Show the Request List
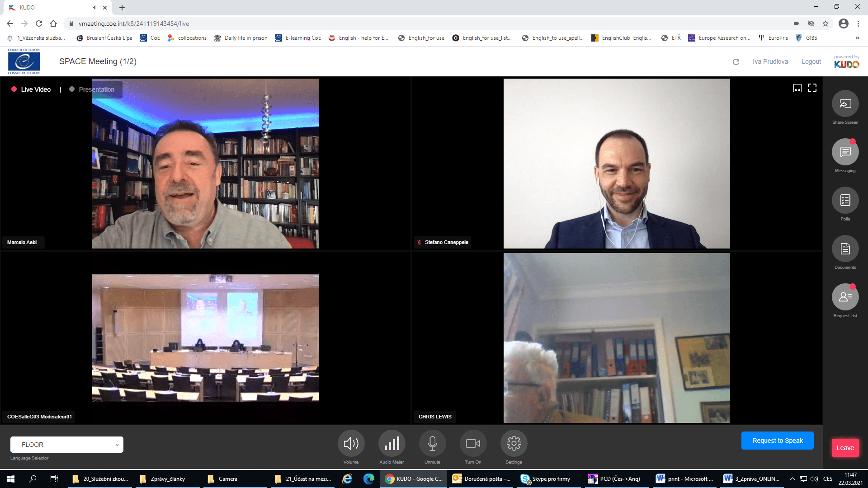 pyautogui.click(x=845, y=297)
